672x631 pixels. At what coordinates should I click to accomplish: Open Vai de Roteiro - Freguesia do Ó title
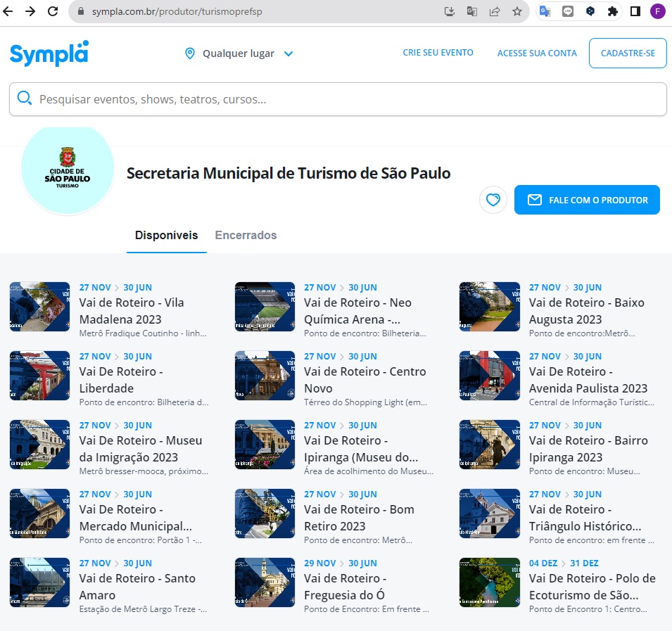coord(345,587)
